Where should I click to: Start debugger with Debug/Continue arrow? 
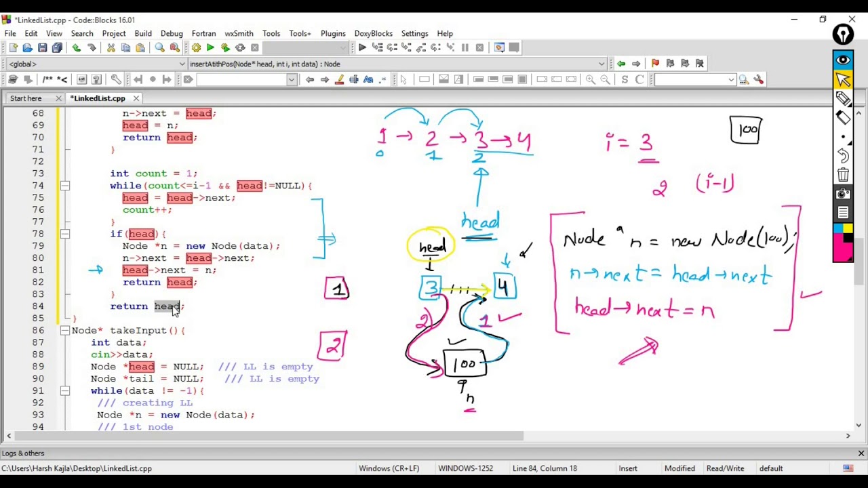pos(362,47)
